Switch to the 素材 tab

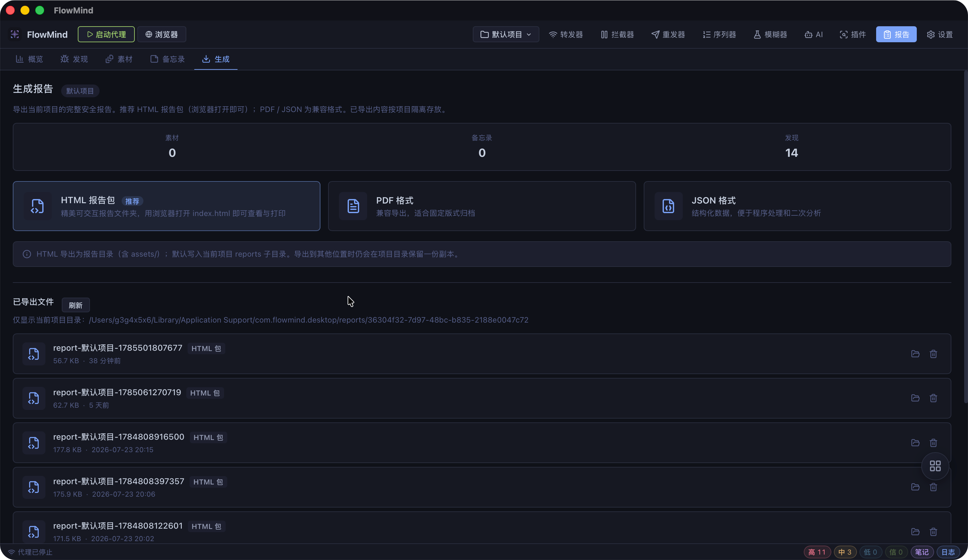[119, 59]
